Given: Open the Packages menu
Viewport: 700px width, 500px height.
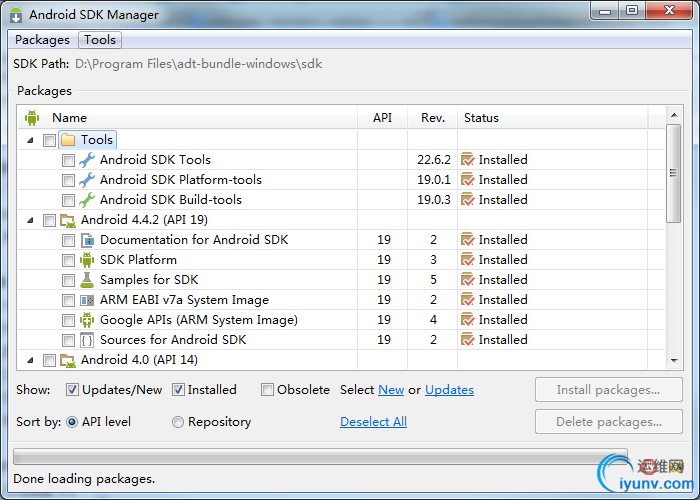Looking at the screenshot, I should [x=42, y=40].
